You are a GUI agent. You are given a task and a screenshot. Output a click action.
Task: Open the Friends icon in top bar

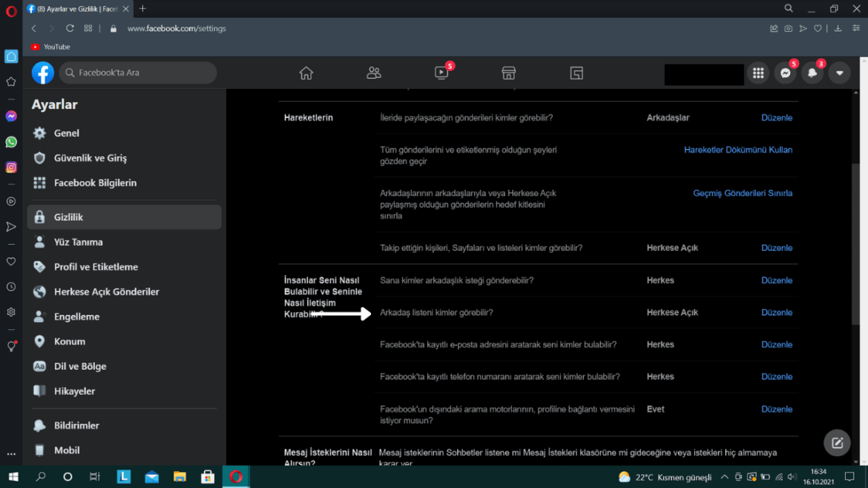pyautogui.click(x=374, y=73)
